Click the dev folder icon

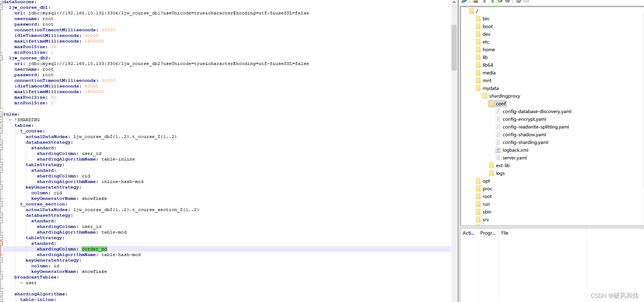tap(478, 34)
